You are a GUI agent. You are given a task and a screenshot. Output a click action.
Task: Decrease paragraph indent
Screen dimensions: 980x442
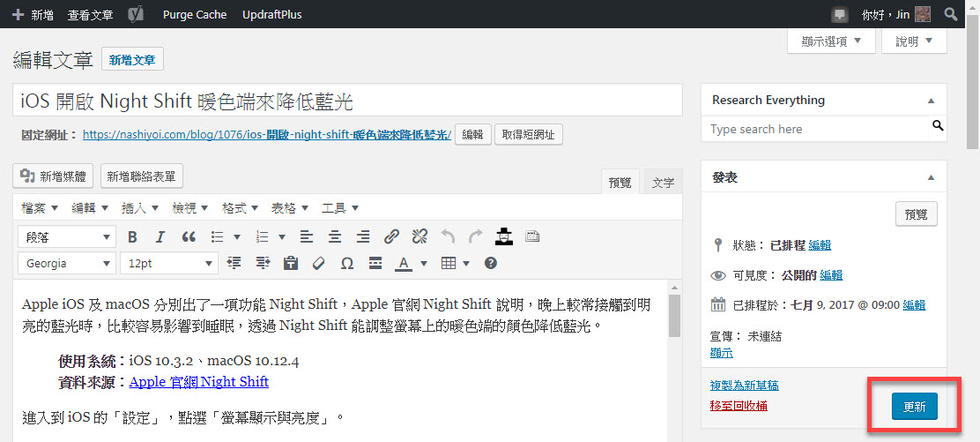click(234, 264)
